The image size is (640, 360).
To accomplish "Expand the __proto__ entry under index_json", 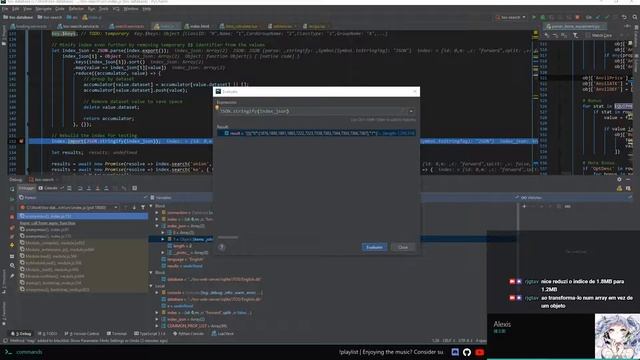I will (163, 253).
